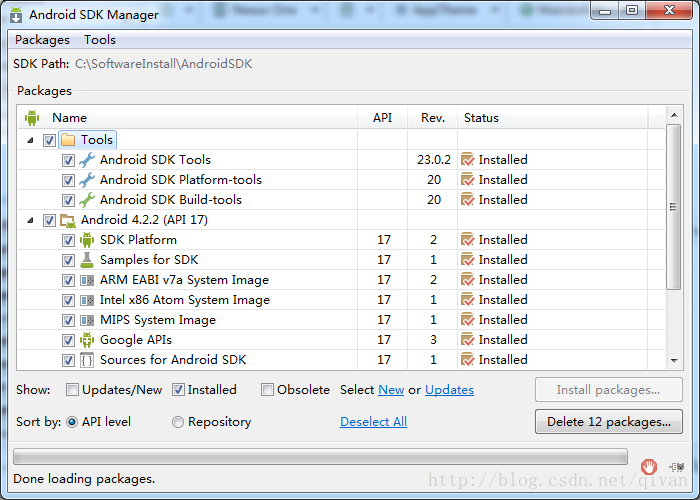Click the Android 4.2.2 package folder icon
The image size is (700, 500).
point(68,221)
